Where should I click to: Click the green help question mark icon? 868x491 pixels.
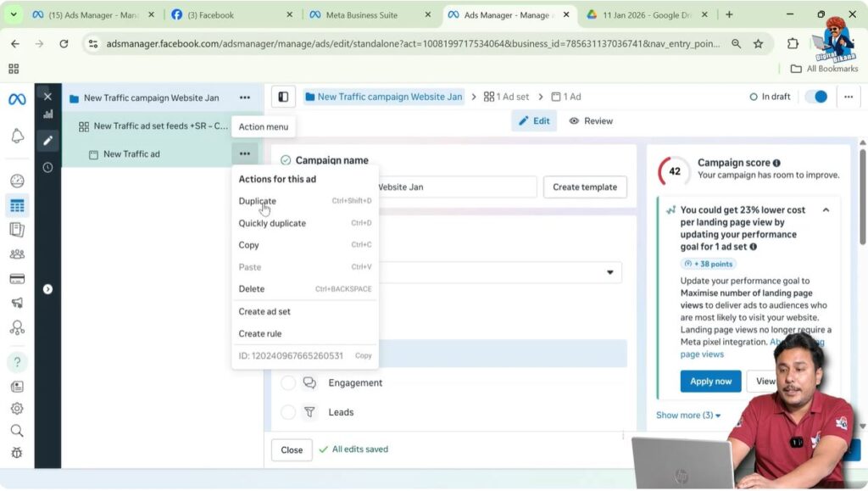pos(17,361)
